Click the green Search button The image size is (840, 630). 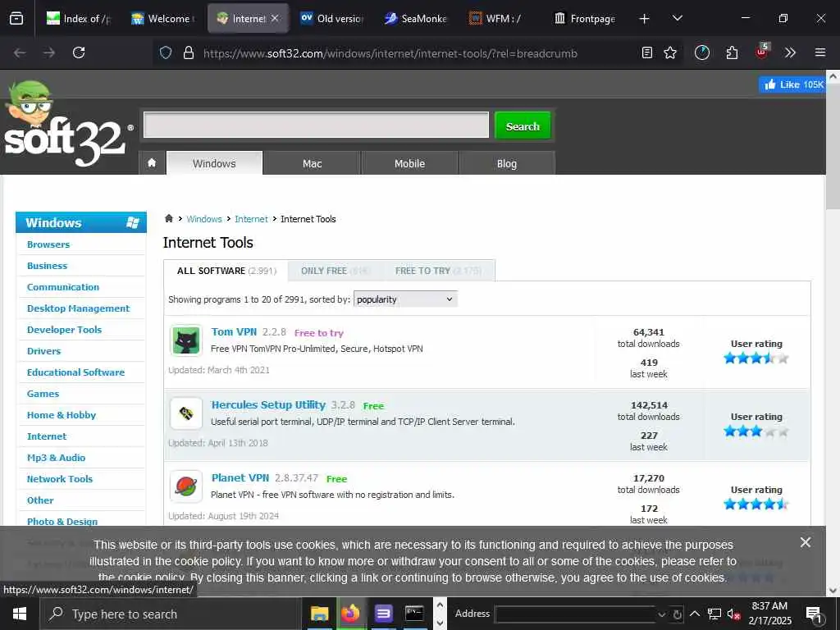[x=523, y=126]
